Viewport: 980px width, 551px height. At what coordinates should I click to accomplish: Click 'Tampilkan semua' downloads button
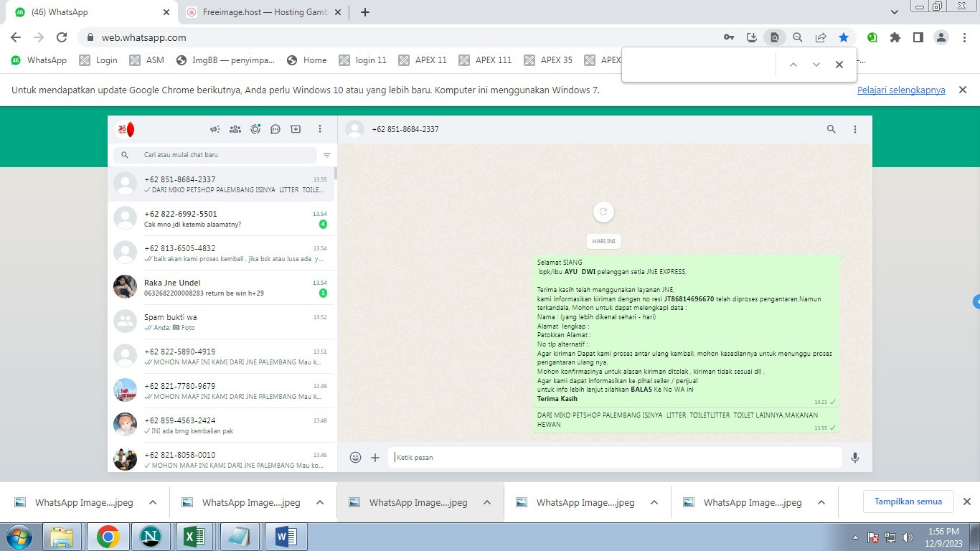(x=908, y=501)
